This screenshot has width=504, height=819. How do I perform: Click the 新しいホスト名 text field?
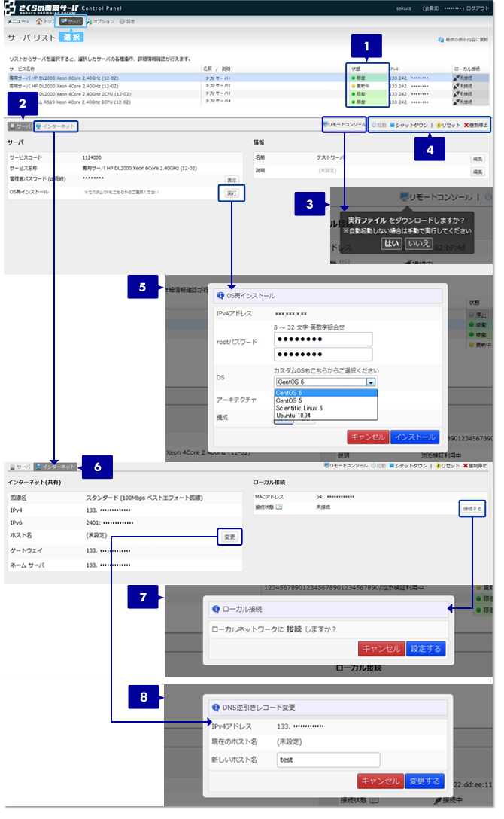coord(328,760)
